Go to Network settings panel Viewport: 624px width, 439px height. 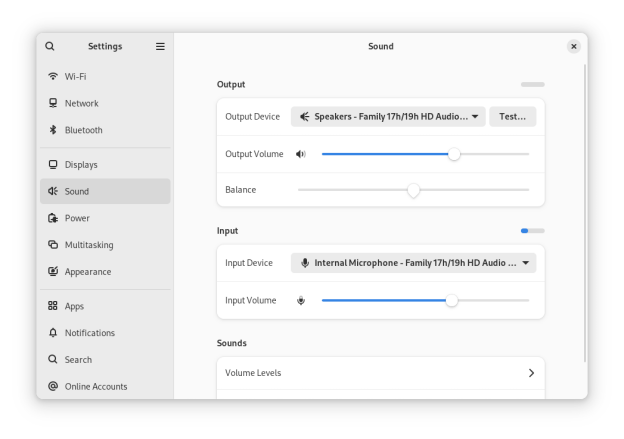click(82, 103)
